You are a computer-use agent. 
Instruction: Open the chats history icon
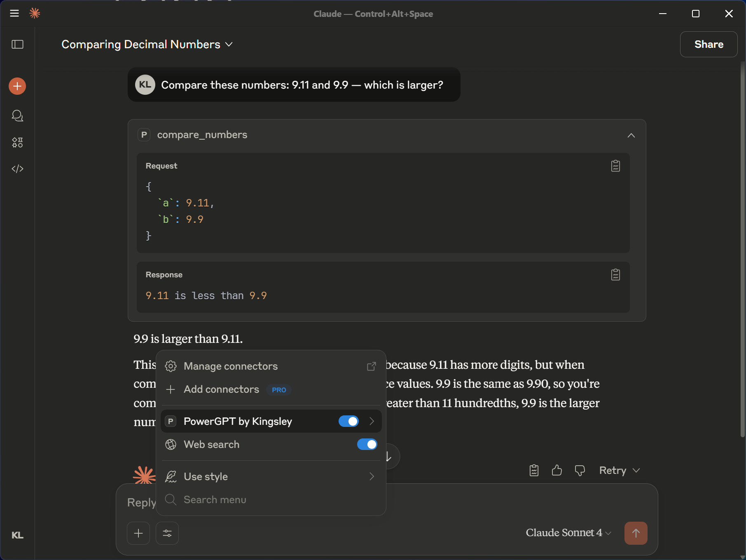click(17, 116)
